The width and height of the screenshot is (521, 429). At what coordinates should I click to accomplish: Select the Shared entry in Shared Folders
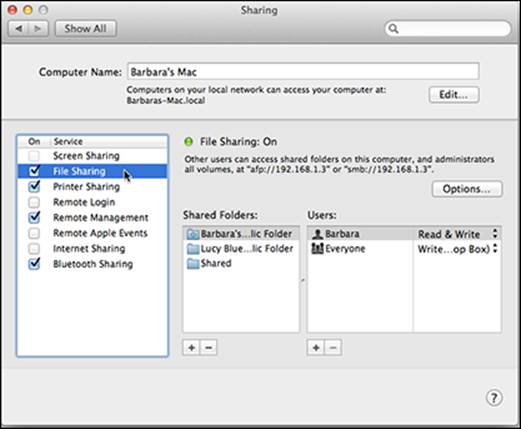(x=241, y=264)
